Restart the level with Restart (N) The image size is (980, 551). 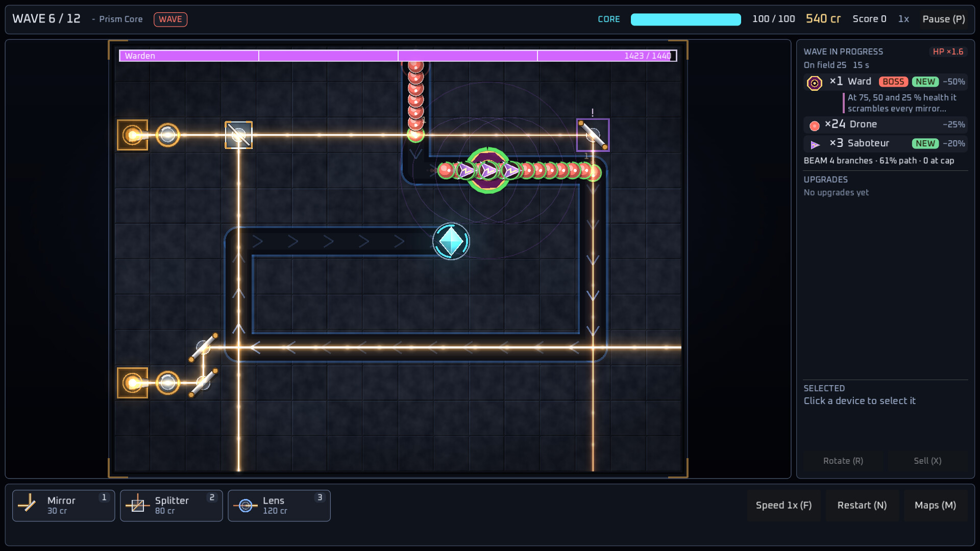coord(862,505)
